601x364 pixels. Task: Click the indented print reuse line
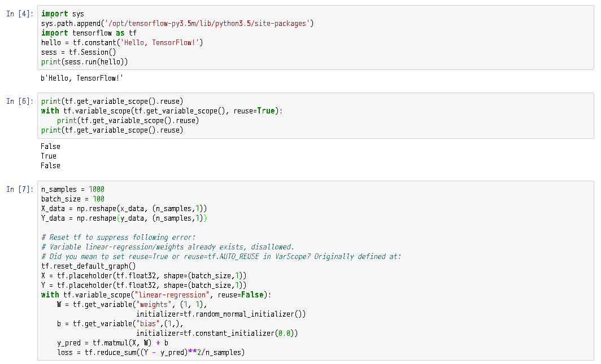(x=128, y=121)
